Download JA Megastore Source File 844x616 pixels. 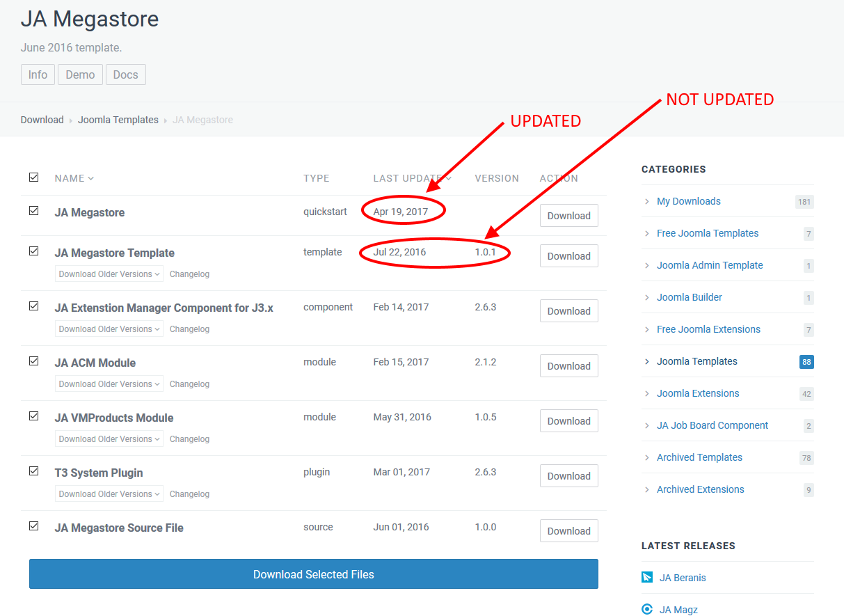tap(568, 531)
